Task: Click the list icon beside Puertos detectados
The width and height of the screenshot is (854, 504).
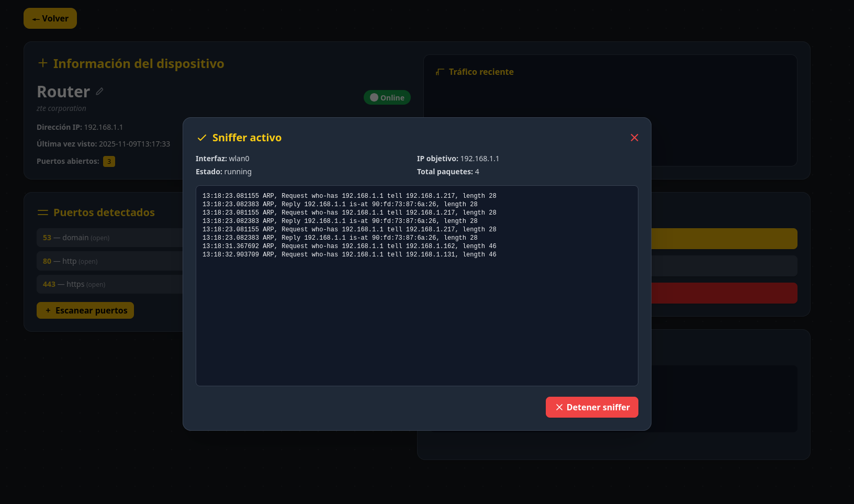Action: coord(43,212)
